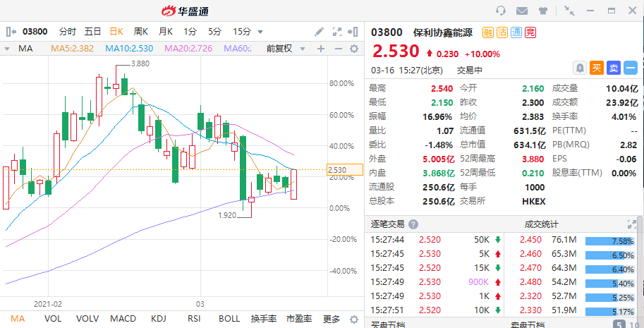Click the customer service headset icon
The image size is (644, 328).
tap(502, 11)
